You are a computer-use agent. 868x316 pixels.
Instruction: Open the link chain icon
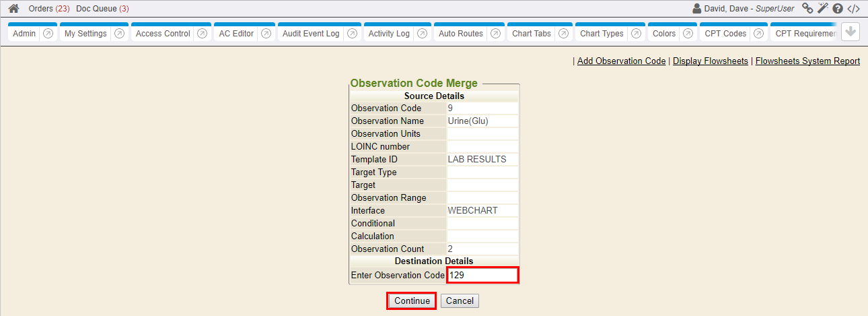coord(807,9)
